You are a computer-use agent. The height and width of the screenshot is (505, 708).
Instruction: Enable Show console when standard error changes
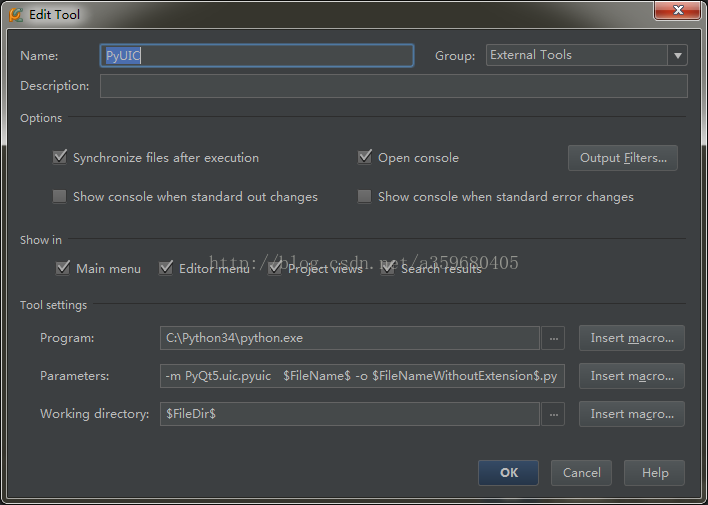click(365, 197)
